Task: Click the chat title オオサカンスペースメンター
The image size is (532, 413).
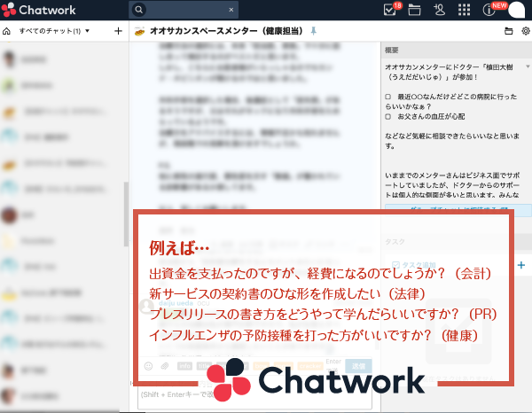Action: pos(226,31)
